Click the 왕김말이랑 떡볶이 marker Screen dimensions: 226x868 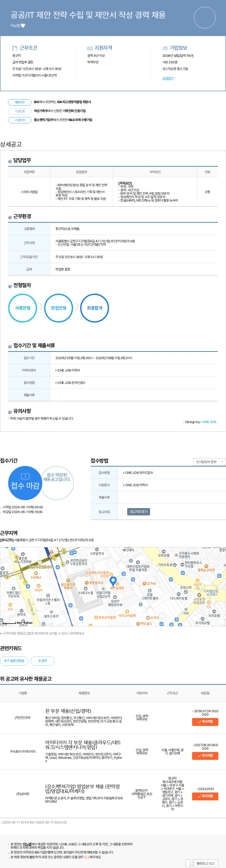pos(68,580)
